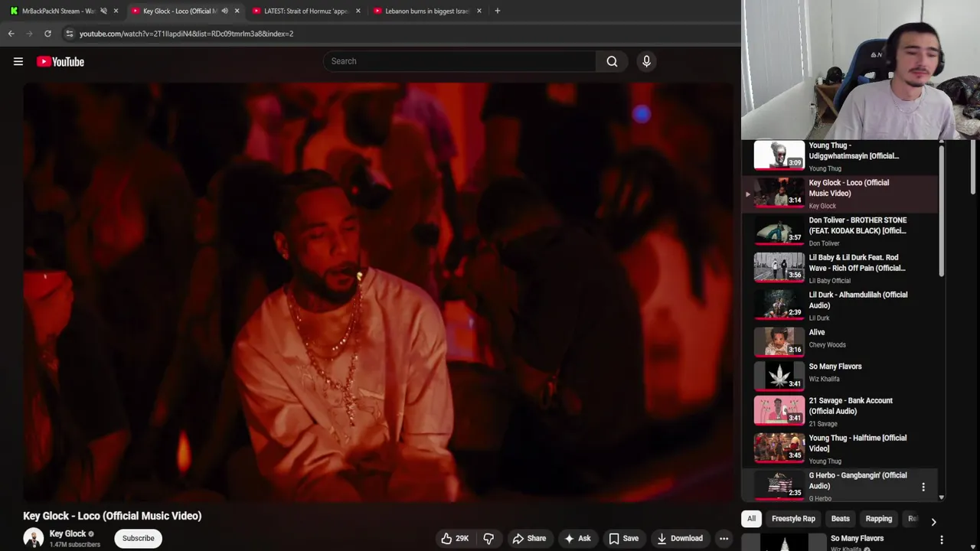Save the video to a playlist
980x551 pixels.
[x=623, y=538]
